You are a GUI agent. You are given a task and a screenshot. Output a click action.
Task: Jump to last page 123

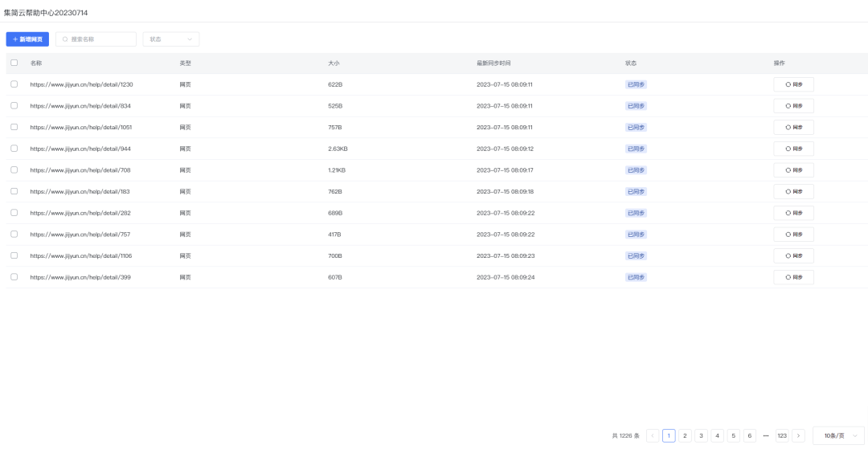[x=781, y=435]
